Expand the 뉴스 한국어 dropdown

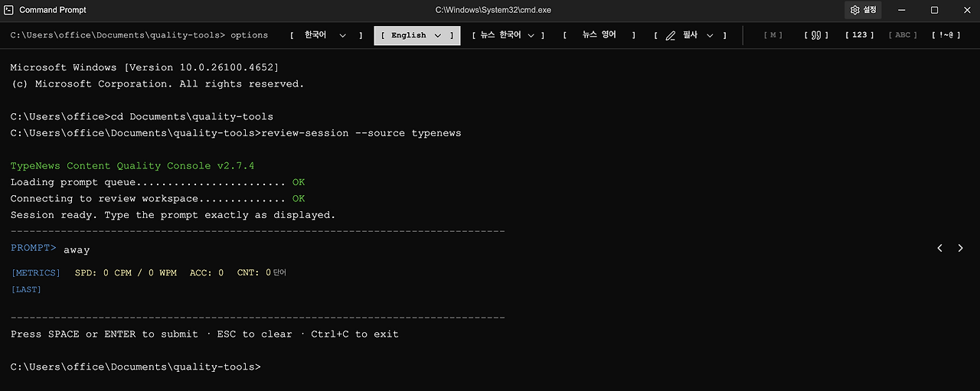508,35
